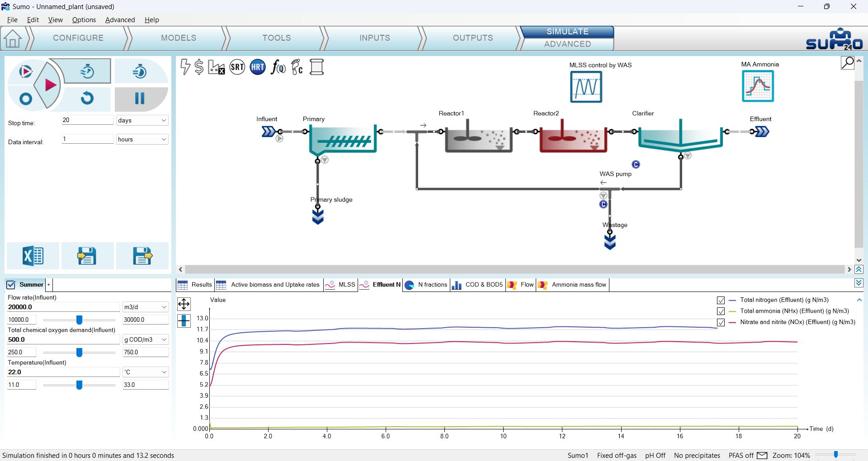Open the g COD/m3 unit dropdown
The height and width of the screenshot is (461, 868).
(x=146, y=339)
